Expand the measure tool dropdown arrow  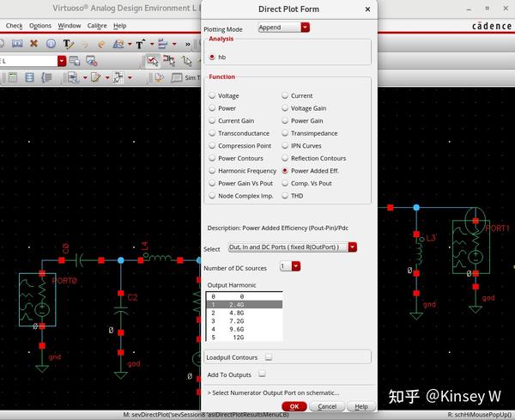(x=130, y=44)
